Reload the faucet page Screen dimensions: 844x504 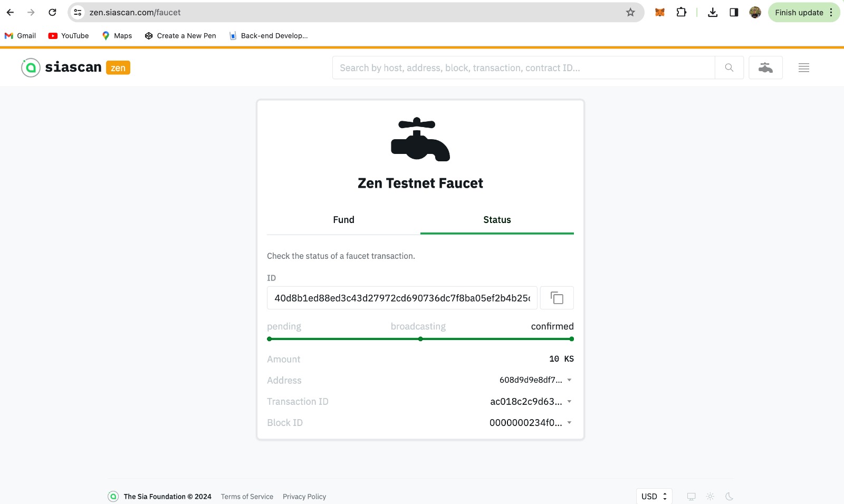(52, 12)
